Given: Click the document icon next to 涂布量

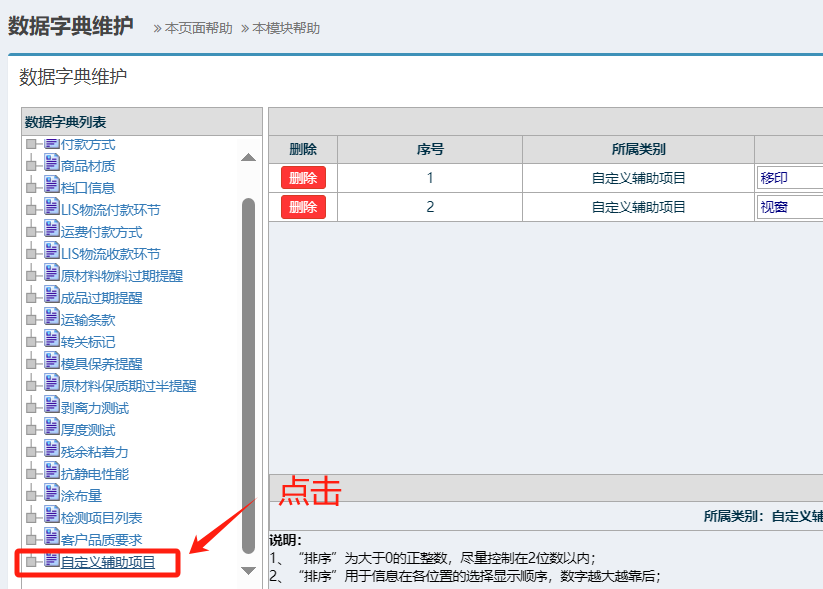Looking at the screenshot, I should click(52, 495).
